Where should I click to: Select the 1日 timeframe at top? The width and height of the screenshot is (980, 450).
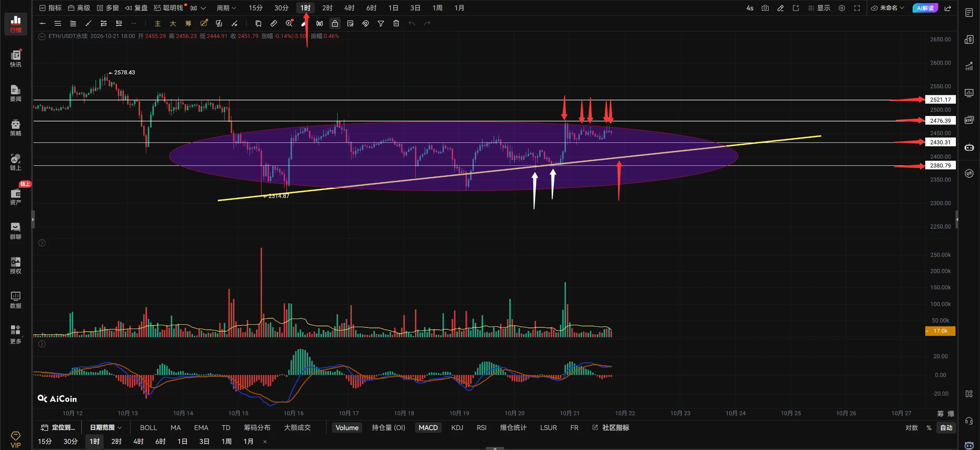pyautogui.click(x=393, y=8)
